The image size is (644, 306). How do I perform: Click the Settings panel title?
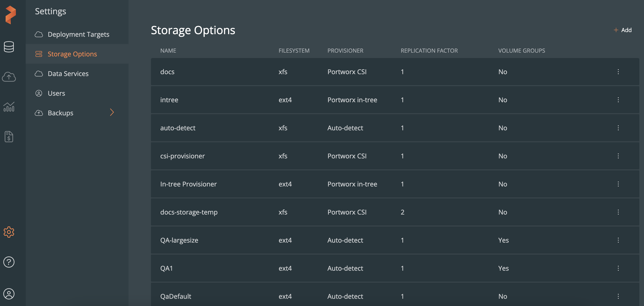tap(50, 11)
